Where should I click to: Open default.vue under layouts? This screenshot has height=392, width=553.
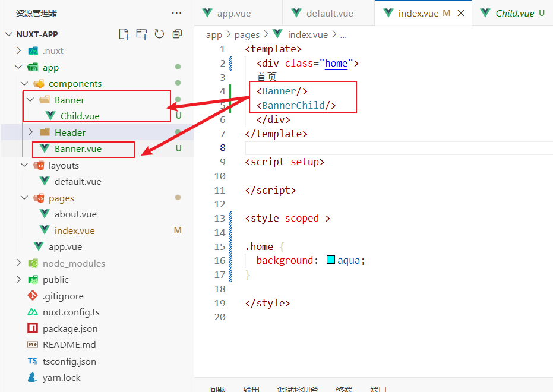78,182
